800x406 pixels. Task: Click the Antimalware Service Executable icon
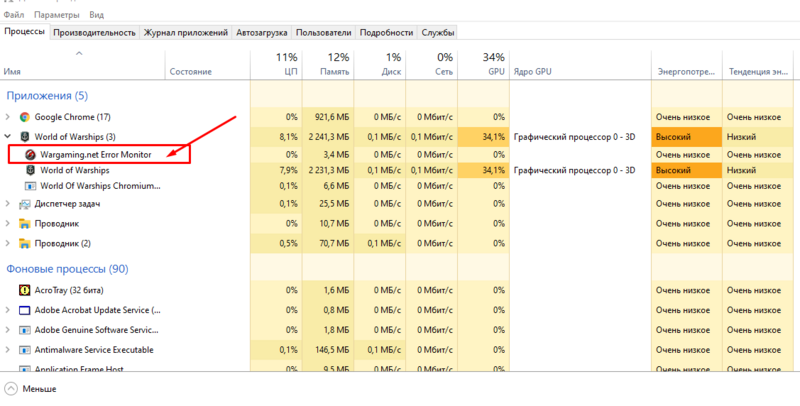tap(24, 350)
